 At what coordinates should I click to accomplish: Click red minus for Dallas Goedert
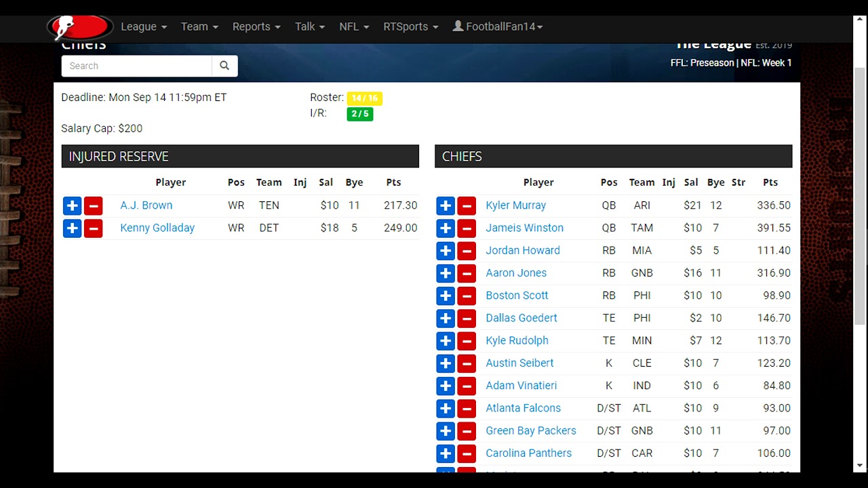tap(467, 319)
